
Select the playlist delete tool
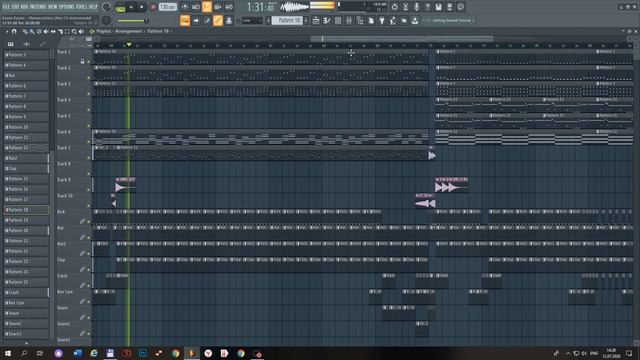pyautogui.click(x=39, y=31)
